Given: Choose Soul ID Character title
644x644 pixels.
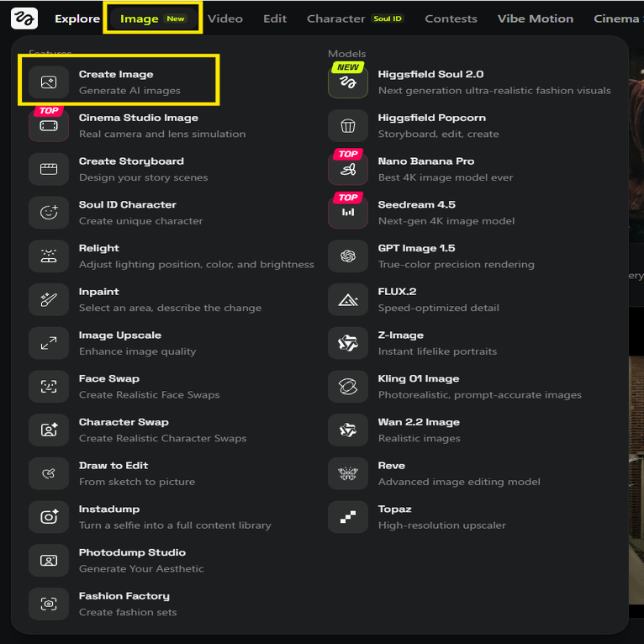Looking at the screenshot, I should pos(127,205).
